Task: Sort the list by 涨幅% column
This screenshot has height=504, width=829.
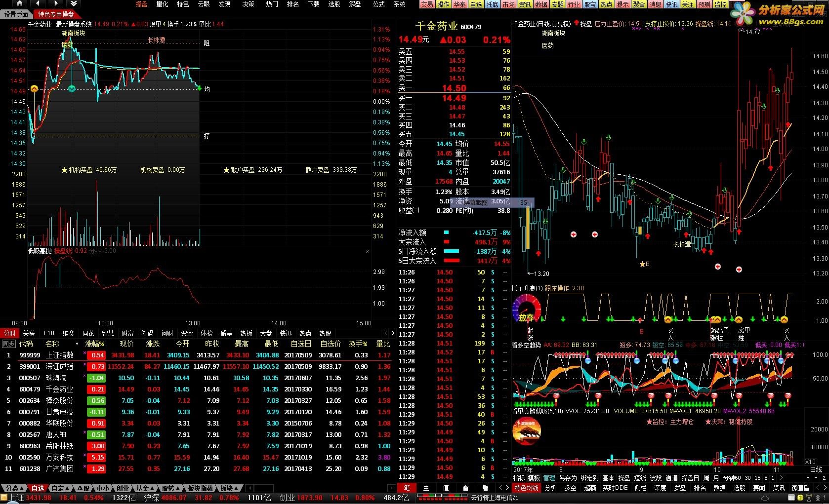Action: [94, 344]
